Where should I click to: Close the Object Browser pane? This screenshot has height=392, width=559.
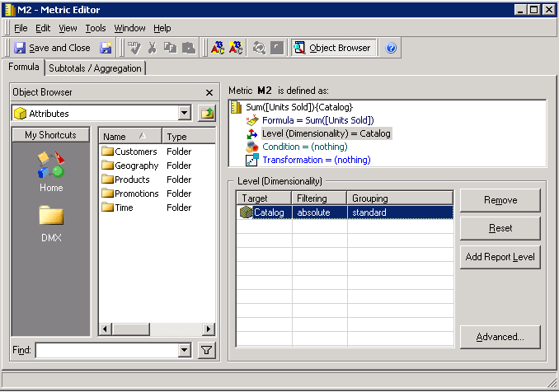[209, 93]
